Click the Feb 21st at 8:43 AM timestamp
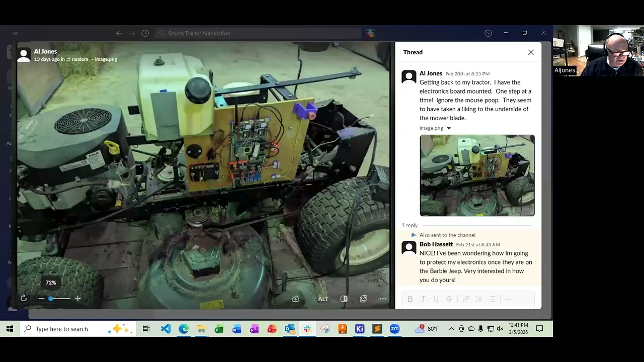The image size is (644, 362). tap(478, 245)
